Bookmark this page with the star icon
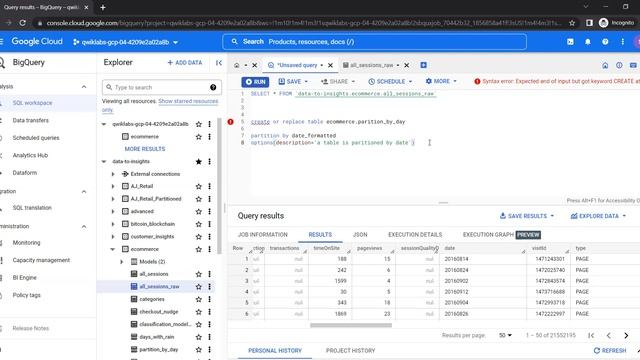Screen dimensions: 640x360 point(572,23)
